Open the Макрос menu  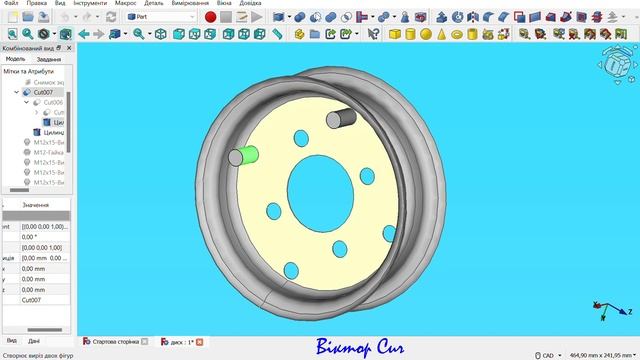126,3
